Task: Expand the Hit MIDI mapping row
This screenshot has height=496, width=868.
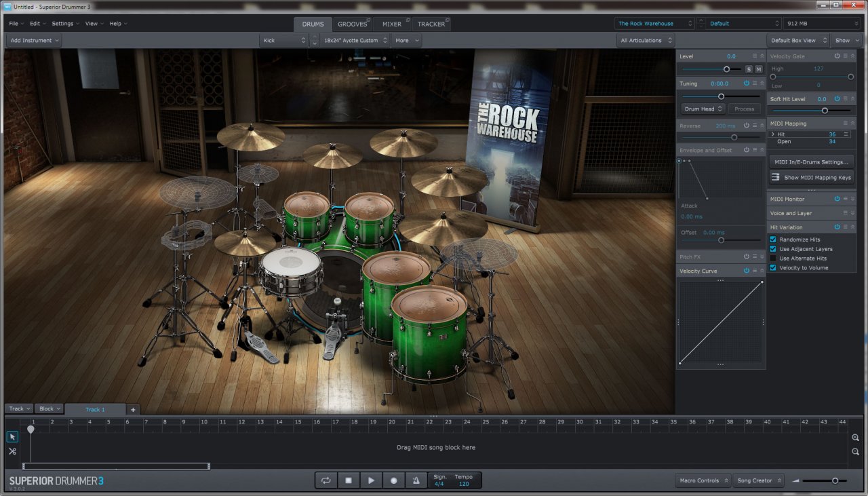Action: pyautogui.click(x=773, y=134)
